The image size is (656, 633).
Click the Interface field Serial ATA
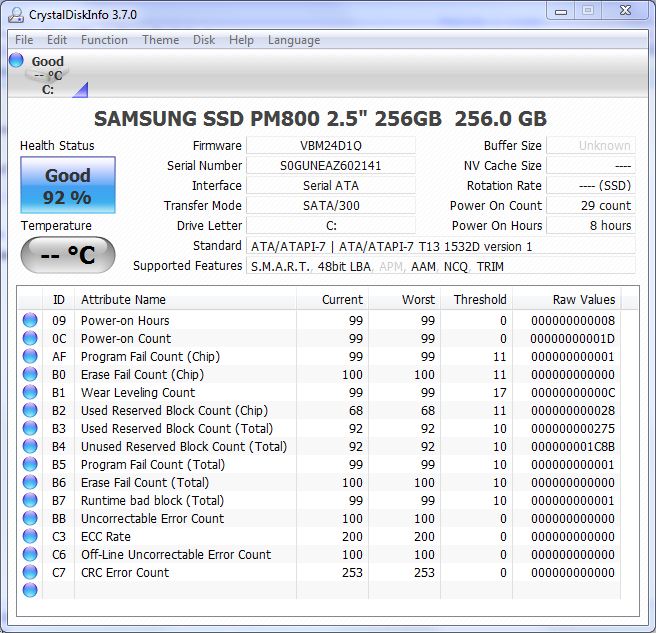point(331,185)
